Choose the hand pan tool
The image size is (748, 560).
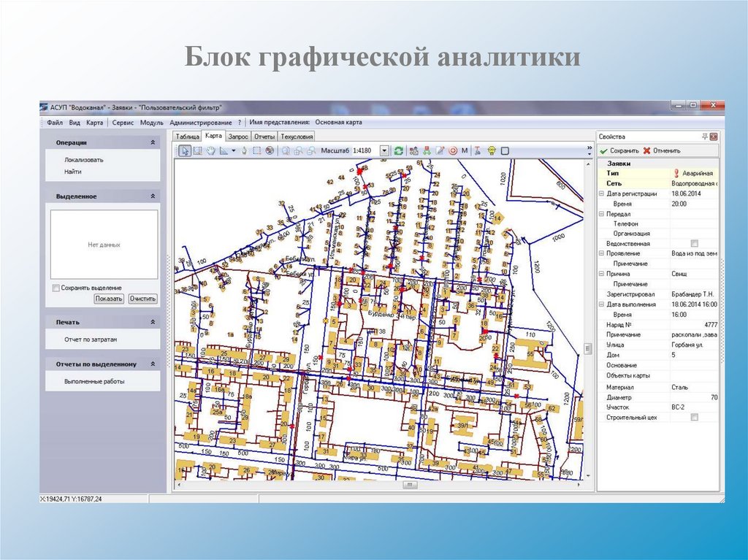point(210,150)
